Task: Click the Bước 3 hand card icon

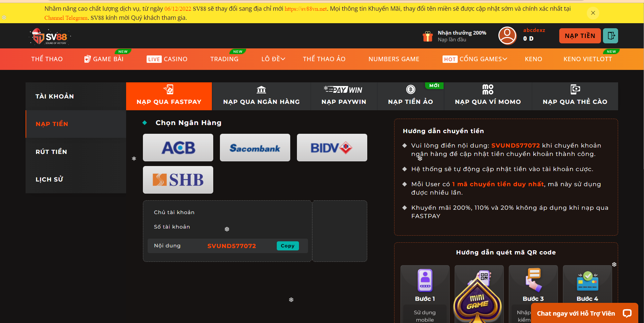Action: (x=533, y=280)
